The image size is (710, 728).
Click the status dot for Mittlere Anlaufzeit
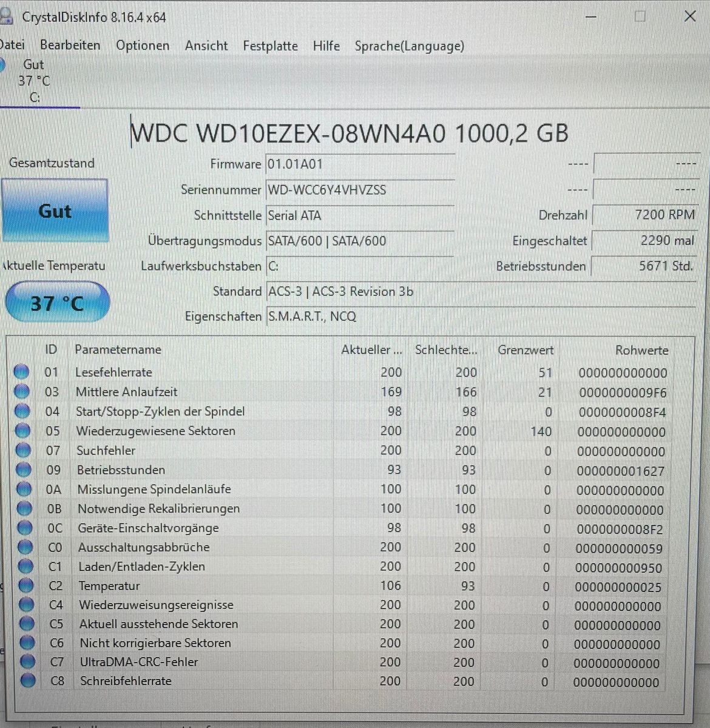coord(22,391)
